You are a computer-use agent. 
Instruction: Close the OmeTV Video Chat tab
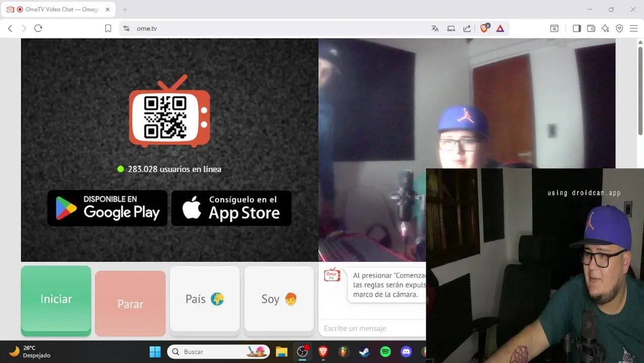pyautogui.click(x=107, y=10)
